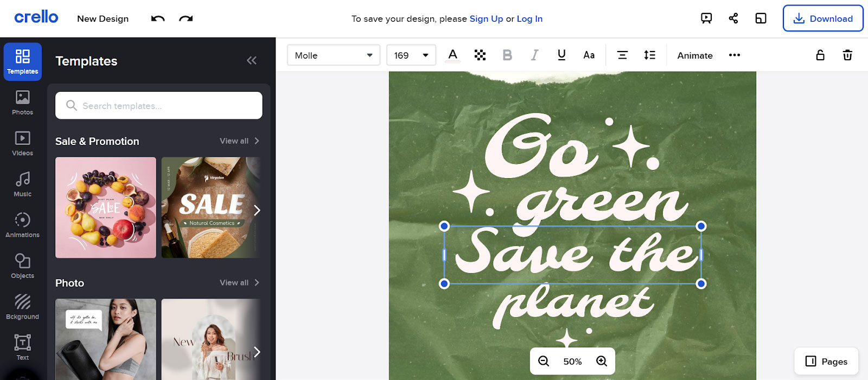Viewport: 868px width, 380px height.
Task: Click the Sign Up link
Action: [x=486, y=18]
